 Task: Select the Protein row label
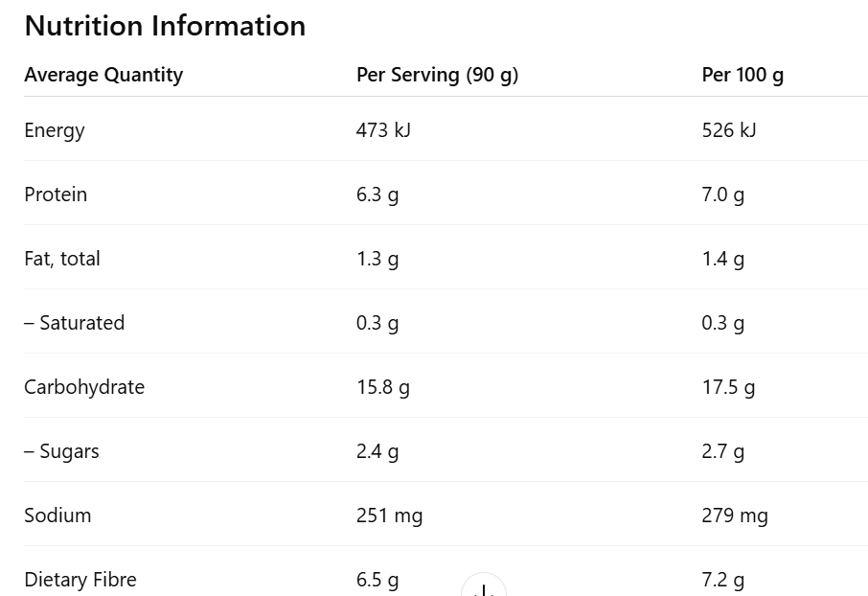click(56, 195)
